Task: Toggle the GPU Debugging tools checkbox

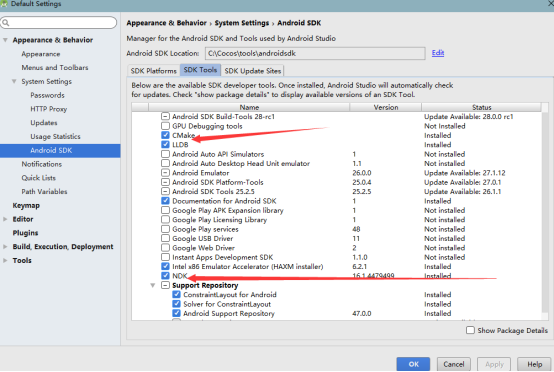Action: 165,126
